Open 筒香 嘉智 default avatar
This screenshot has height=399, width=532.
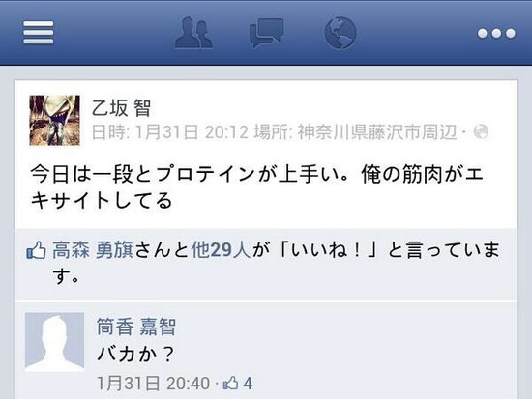(54, 342)
